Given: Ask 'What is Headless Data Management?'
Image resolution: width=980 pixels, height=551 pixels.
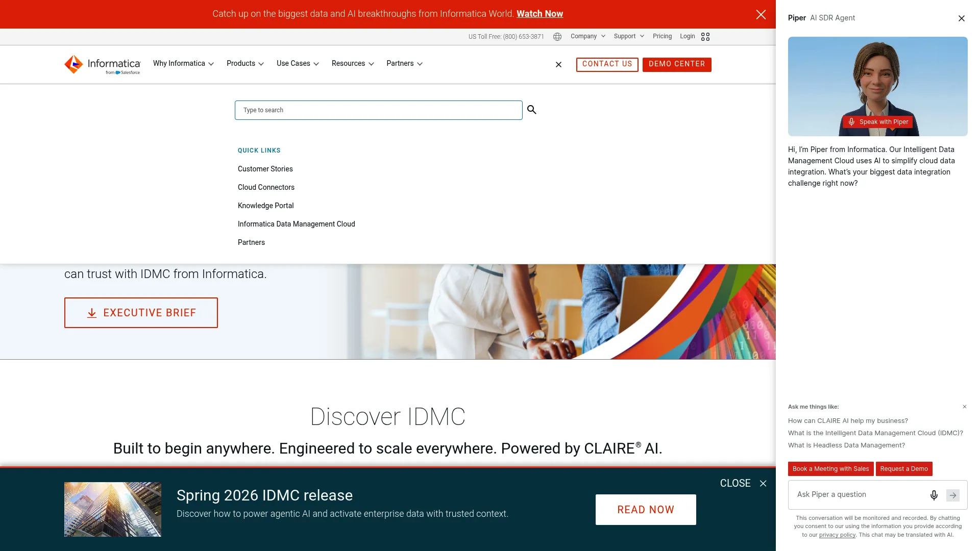Looking at the screenshot, I should coord(846,445).
